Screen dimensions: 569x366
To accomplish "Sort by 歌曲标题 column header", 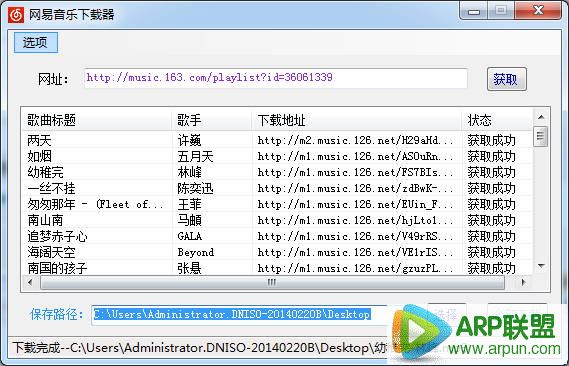I will click(96, 120).
